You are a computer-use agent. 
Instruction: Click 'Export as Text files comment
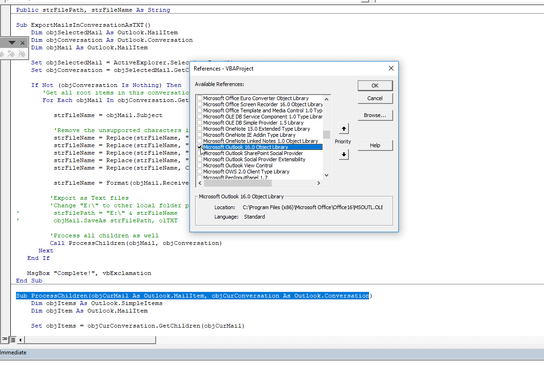point(89,198)
